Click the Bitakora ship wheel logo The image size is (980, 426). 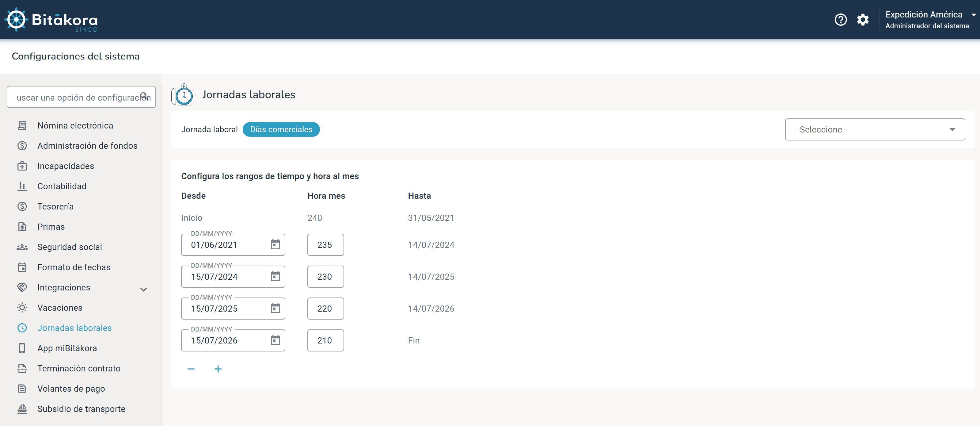point(16,20)
